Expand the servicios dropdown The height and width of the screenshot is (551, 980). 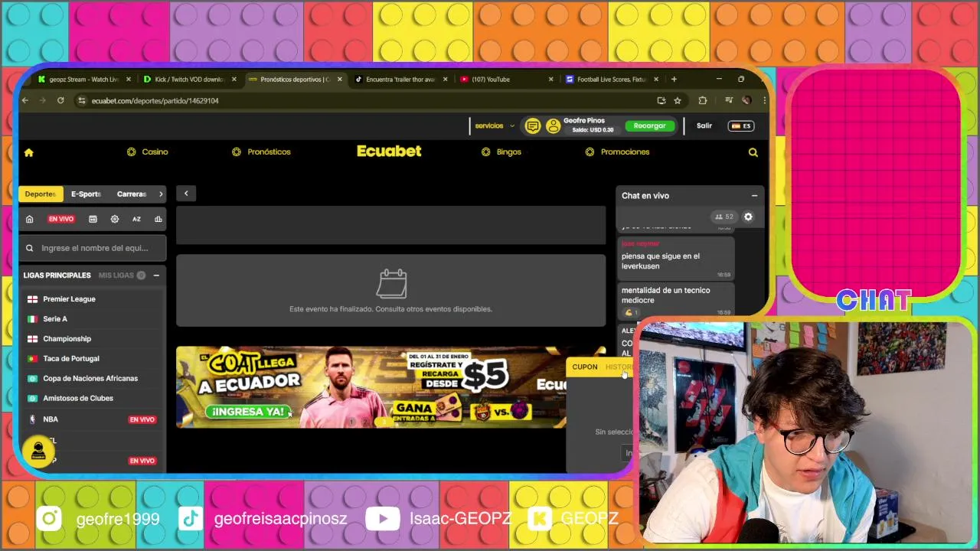coord(495,126)
